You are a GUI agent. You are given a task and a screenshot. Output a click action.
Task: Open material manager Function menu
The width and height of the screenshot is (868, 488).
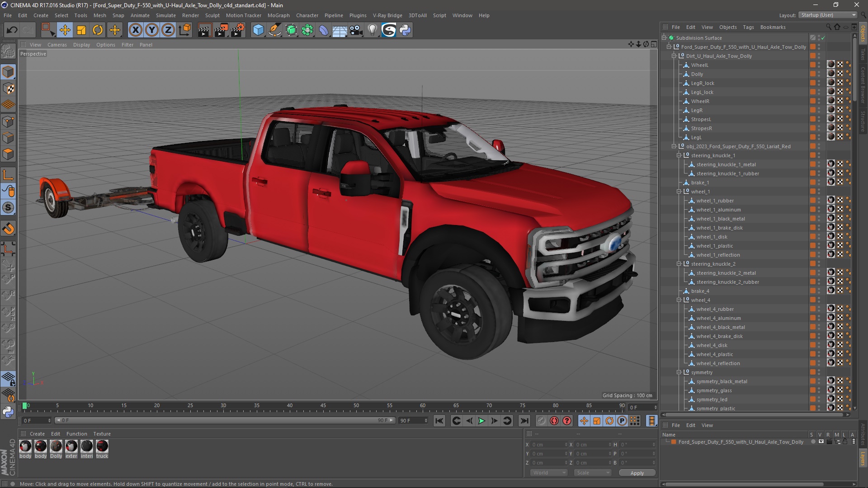[76, 434]
